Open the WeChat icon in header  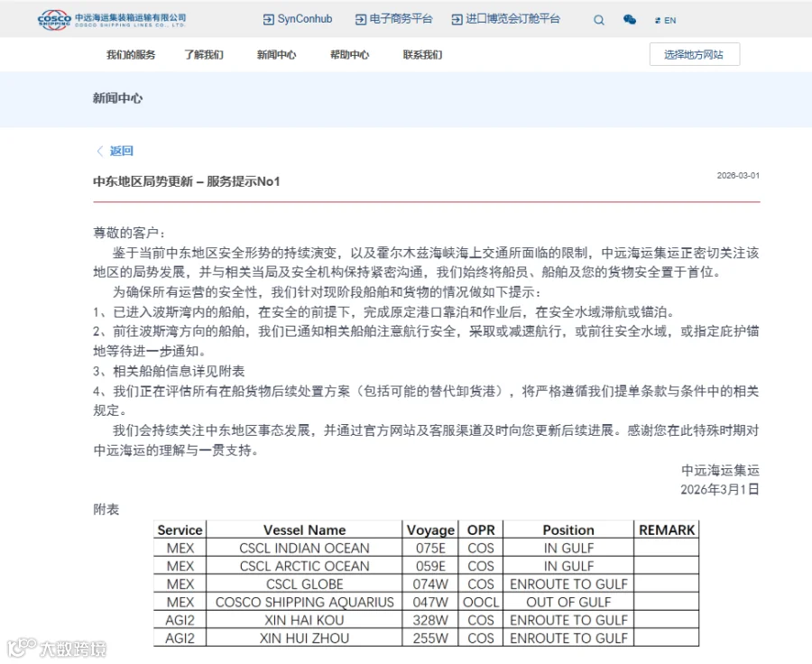(630, 20)
